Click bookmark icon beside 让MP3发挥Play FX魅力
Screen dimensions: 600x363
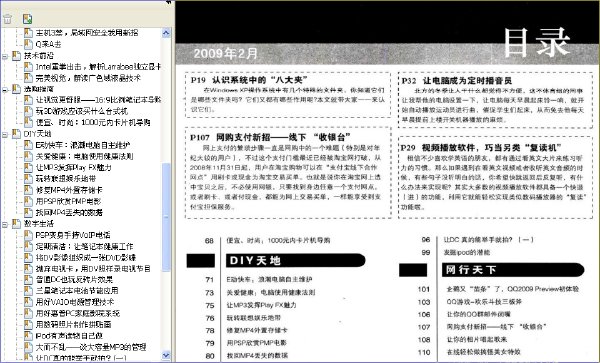[28, 168]
